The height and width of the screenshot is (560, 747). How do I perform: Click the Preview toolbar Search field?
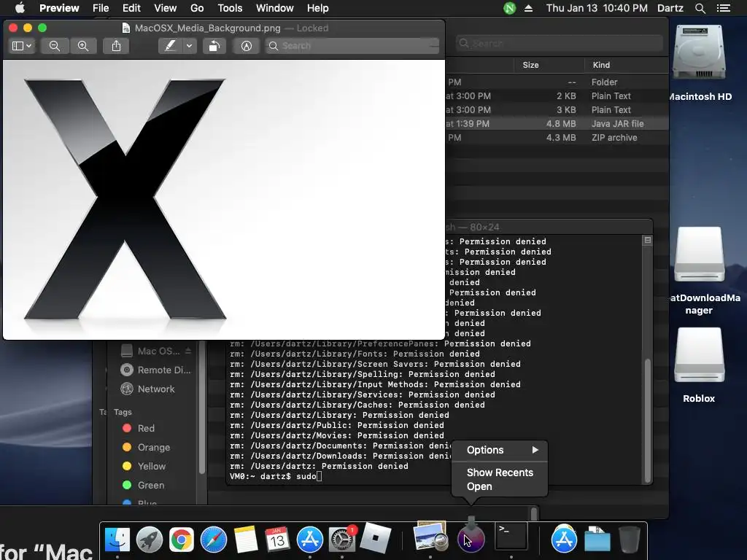pos(352,46)
